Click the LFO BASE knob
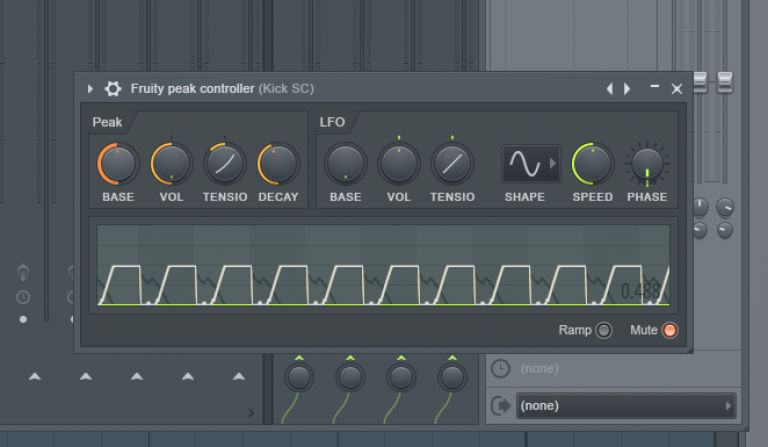The image size is (768, 447). (345, 164)
